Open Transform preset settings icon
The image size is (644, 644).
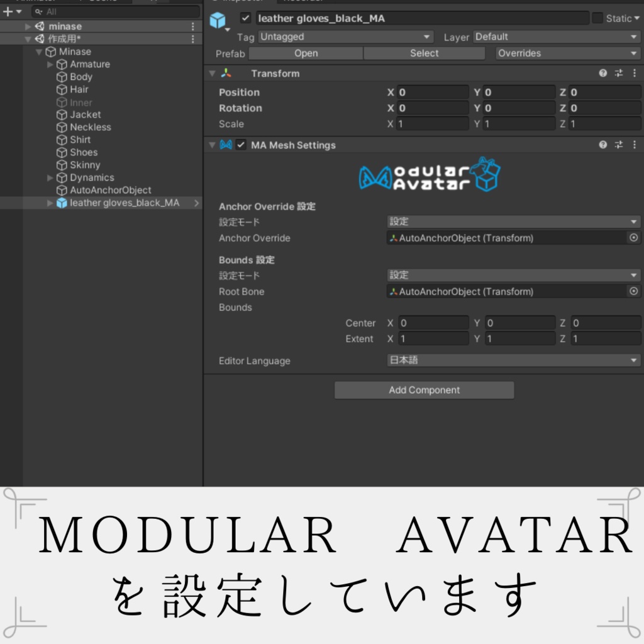pos(619,73)
